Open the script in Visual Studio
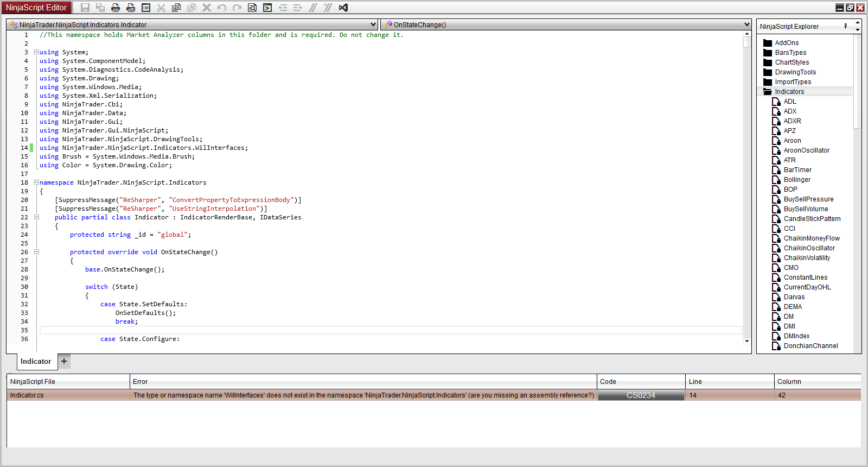Viewport: 868px width, 467px height. pos(343,8)
